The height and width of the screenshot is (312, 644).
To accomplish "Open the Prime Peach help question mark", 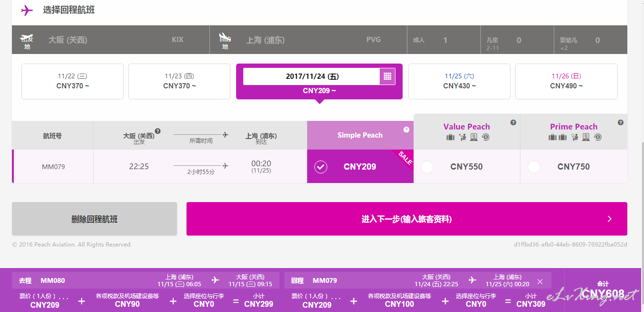I will point(621,122).
